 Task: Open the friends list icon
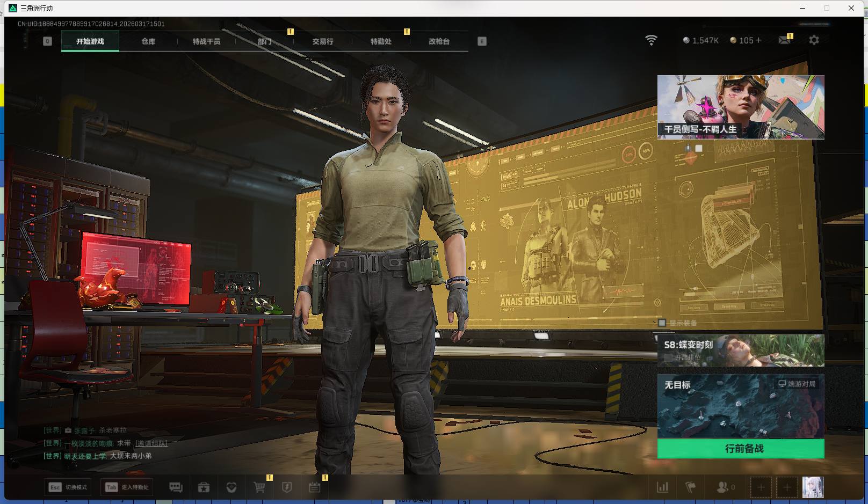pos(725,487)
